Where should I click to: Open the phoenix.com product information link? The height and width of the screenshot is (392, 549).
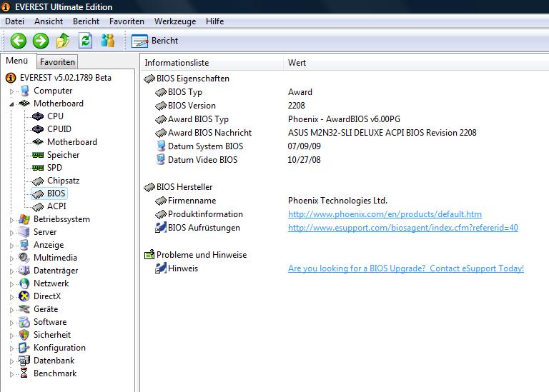[x=385, y=214]
